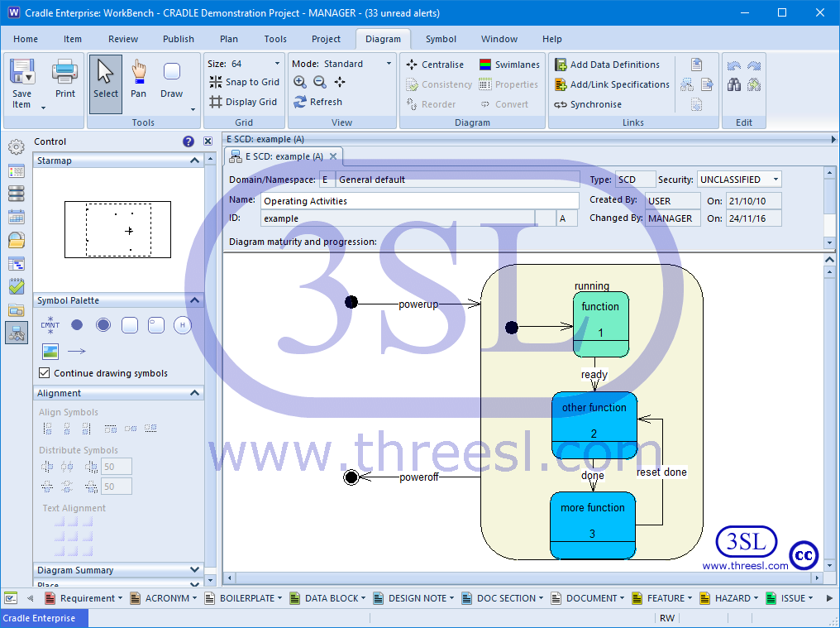Open Control panel help question mark
This screenshot has width=840, height=628.
188,141
